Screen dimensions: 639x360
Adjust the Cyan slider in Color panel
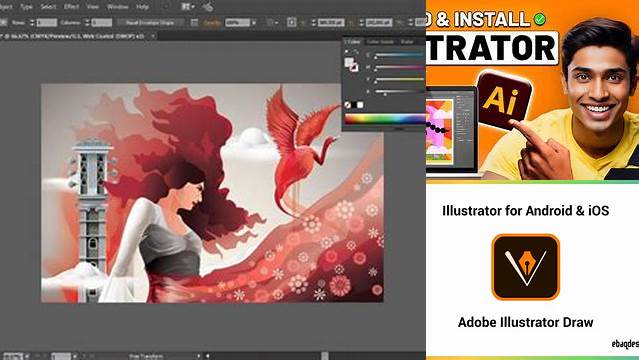[x=400, y=55]
